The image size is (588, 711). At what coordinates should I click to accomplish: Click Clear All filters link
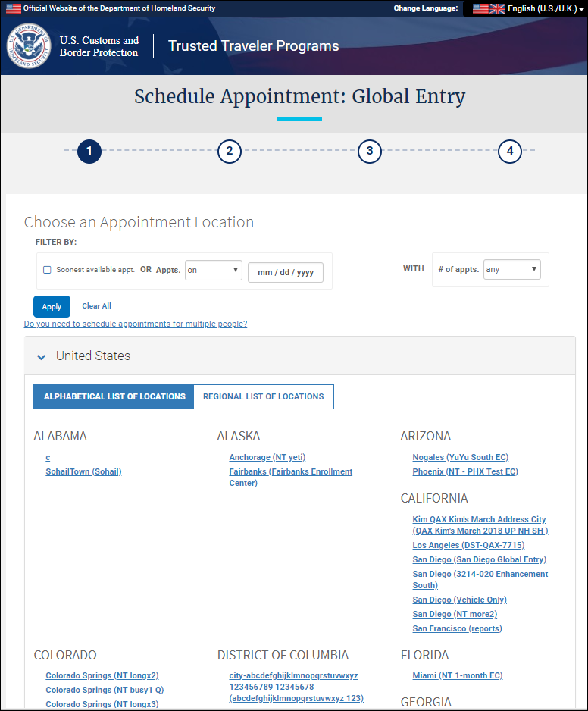click(96, 306)
